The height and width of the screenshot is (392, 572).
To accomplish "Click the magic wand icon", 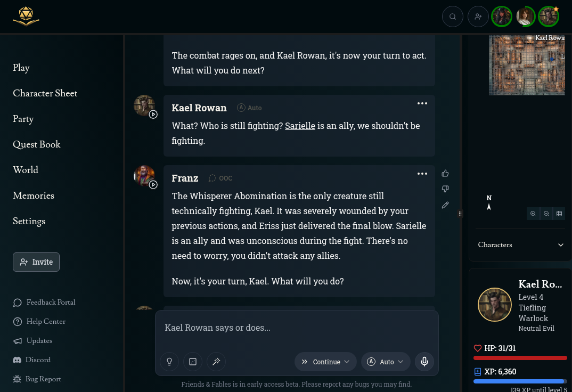I will [x=216, y=362].
